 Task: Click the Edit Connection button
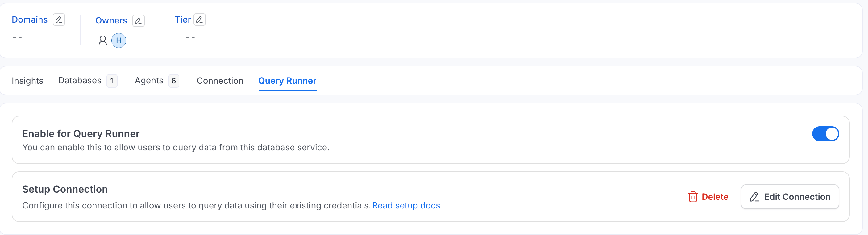point(790,197)
